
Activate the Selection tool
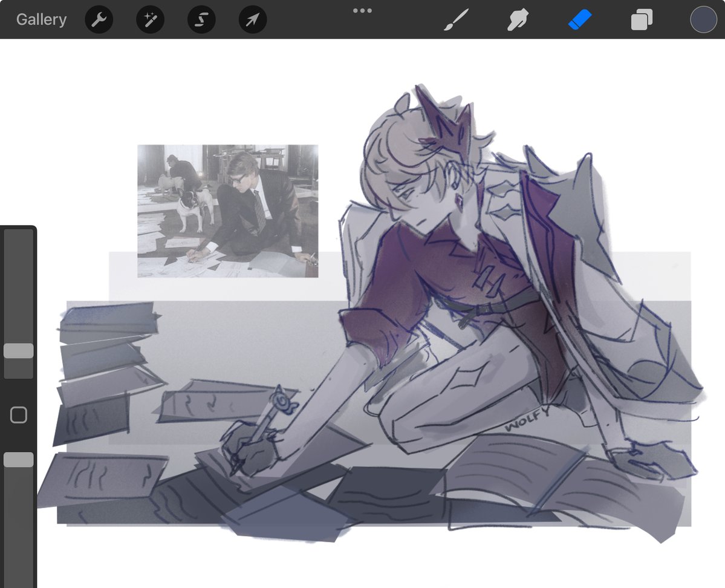(x=201, y=19)
